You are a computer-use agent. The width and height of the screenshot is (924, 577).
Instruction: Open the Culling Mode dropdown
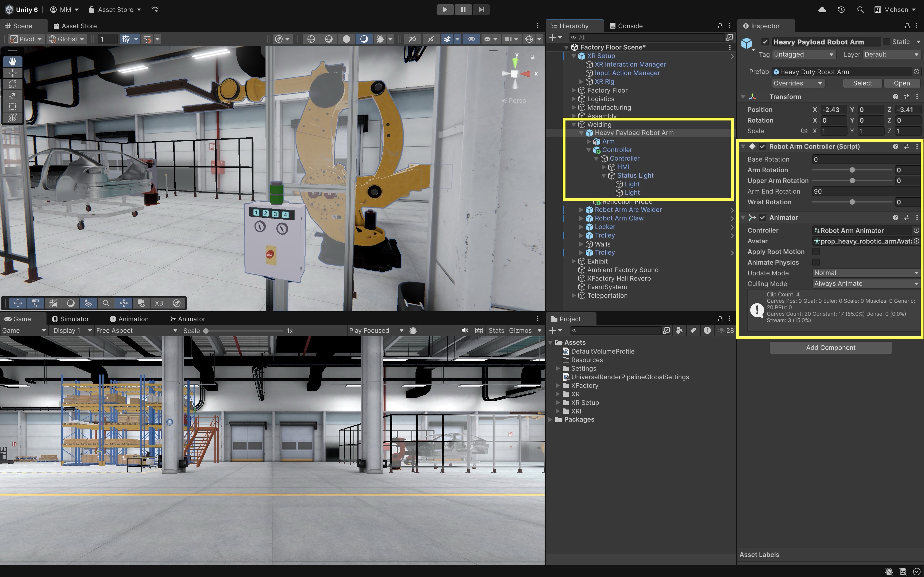click(x=865, y=283)
